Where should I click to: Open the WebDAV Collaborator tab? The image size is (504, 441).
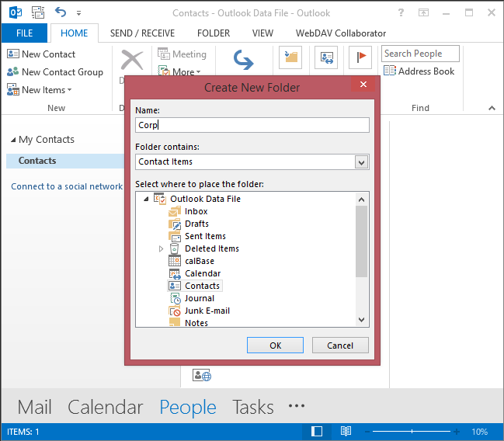pos(341,33)
